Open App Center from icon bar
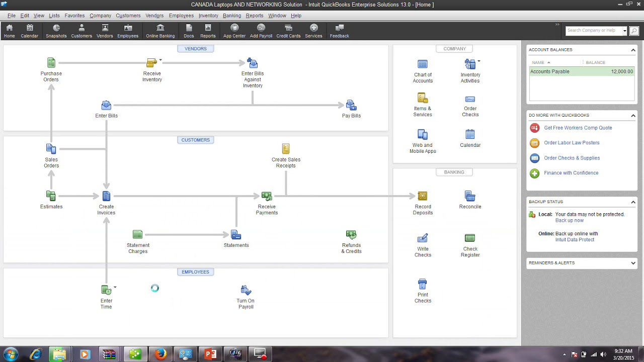 (234, 31)
